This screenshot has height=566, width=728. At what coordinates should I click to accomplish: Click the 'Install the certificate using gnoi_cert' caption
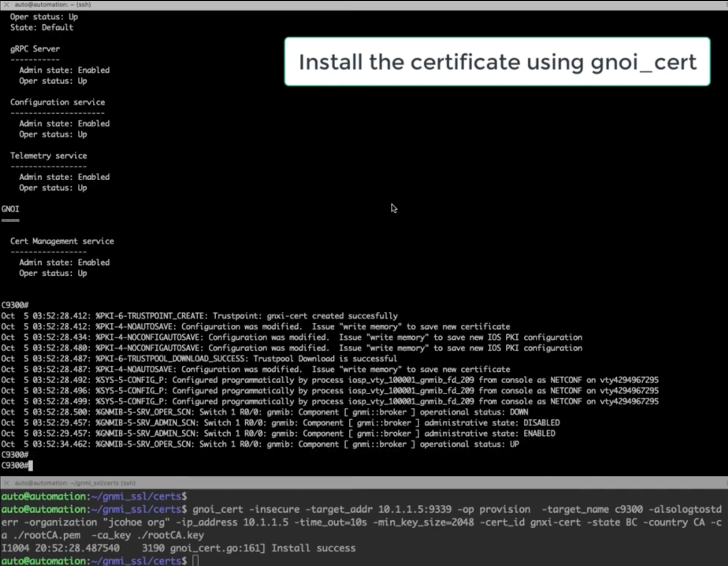tap(497, 62)
